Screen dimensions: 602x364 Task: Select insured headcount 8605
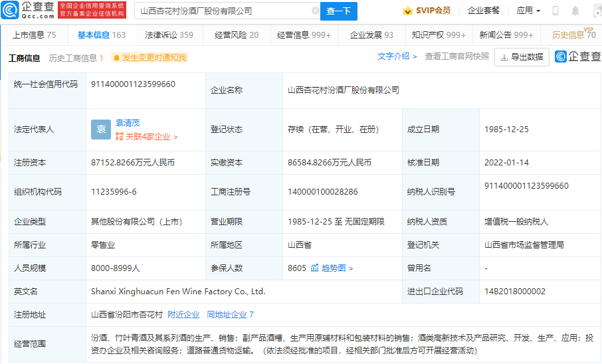point(297,268)
